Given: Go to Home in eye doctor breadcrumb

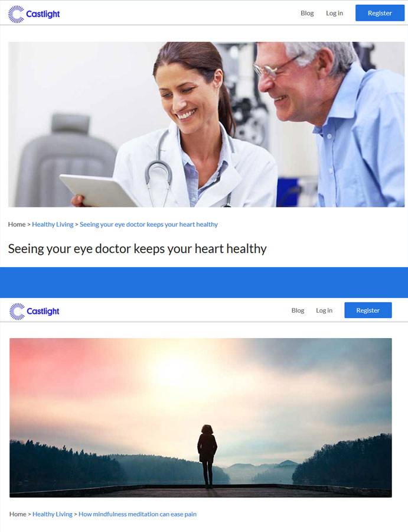Looking at the screenshot, I should pos(17,224).
